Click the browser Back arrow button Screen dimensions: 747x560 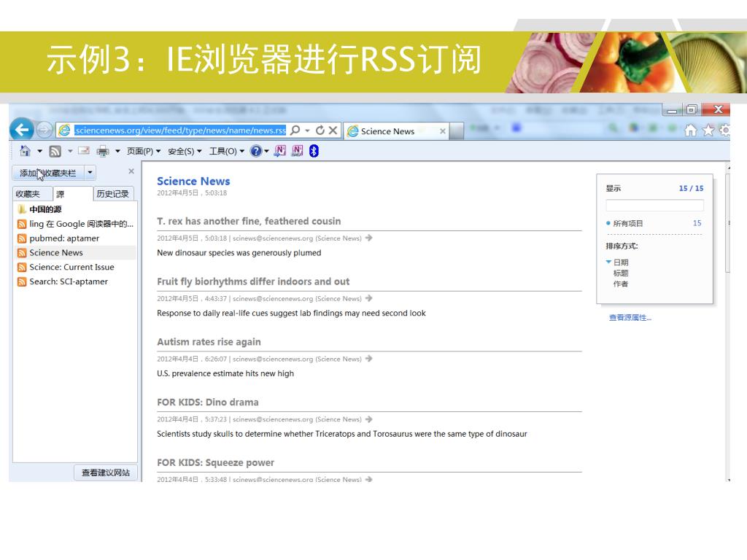click(21, 130)
